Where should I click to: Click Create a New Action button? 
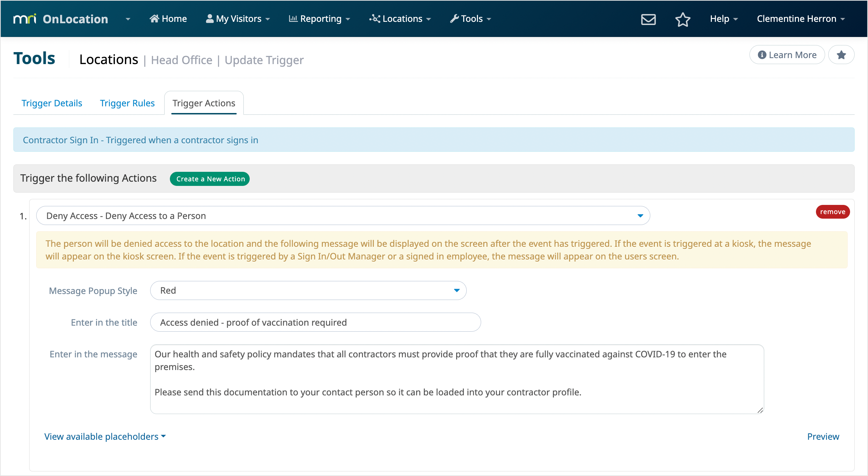click(x=210, y=179)
